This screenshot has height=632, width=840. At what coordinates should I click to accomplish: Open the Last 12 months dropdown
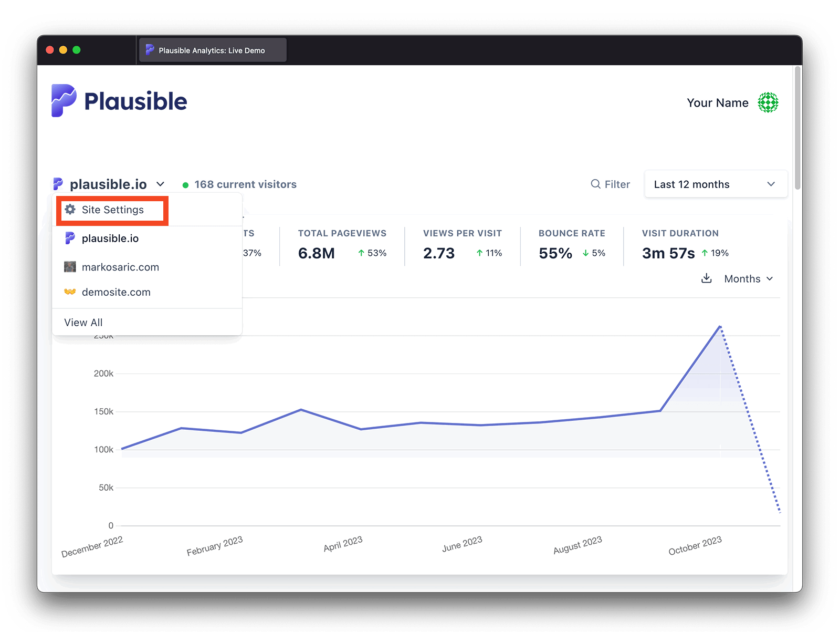tap(715, 184)
